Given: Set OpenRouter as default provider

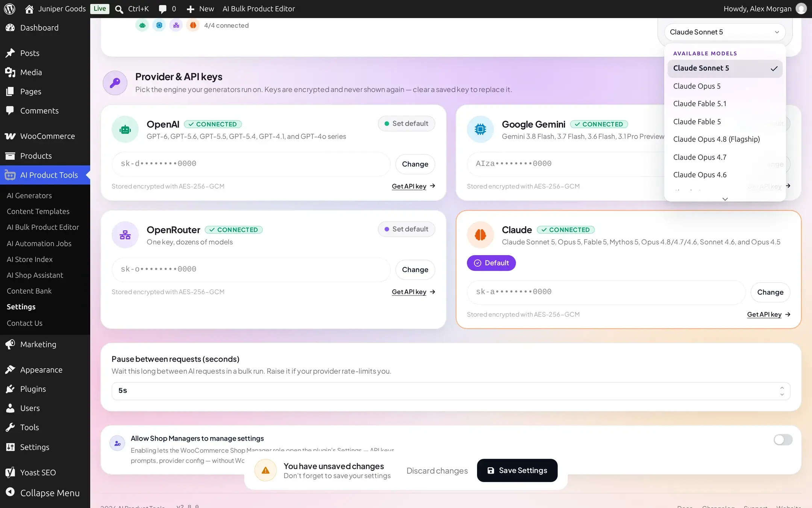Looking at the screenshot, I should 406,229.
